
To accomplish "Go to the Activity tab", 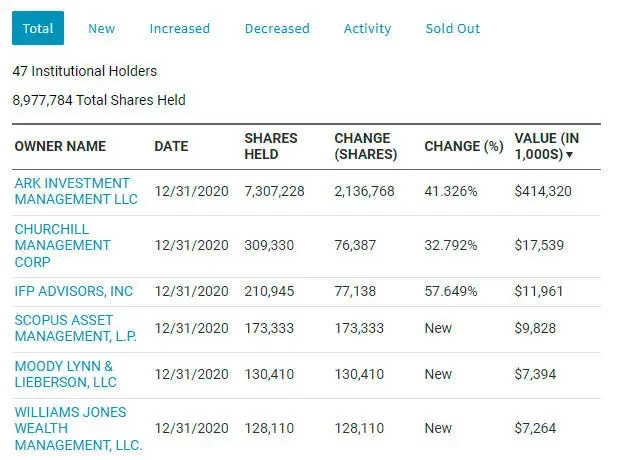I will point(367,28).
